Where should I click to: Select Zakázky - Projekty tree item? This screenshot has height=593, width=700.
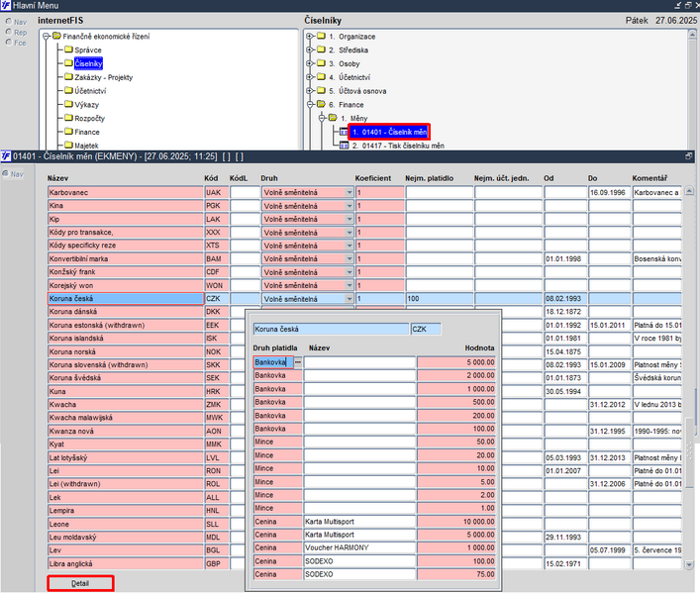[104, 77]
